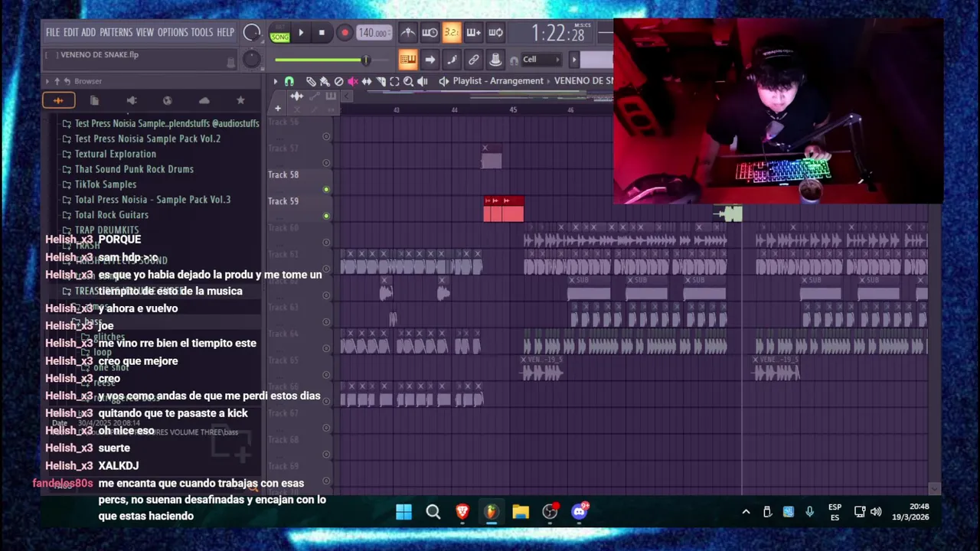
Task: Expand the Browser options arrow
Action: [x=47, y=81]
